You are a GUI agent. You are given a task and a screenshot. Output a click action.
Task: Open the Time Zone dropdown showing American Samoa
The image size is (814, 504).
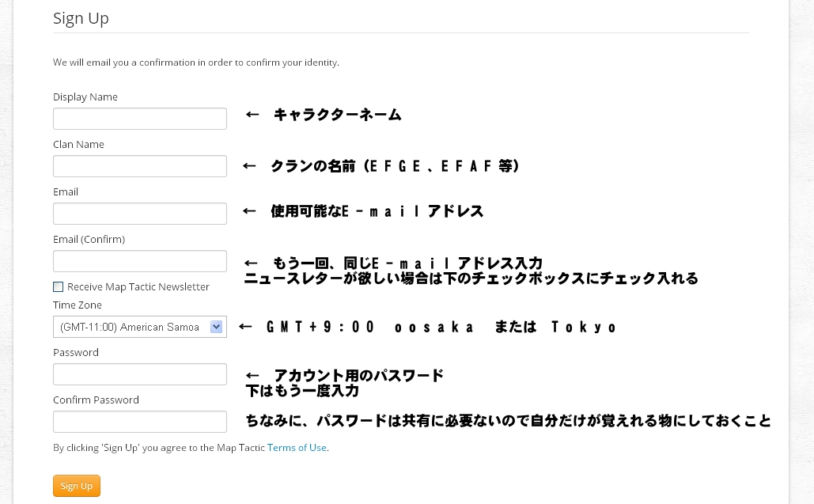[x=139, y=327]
